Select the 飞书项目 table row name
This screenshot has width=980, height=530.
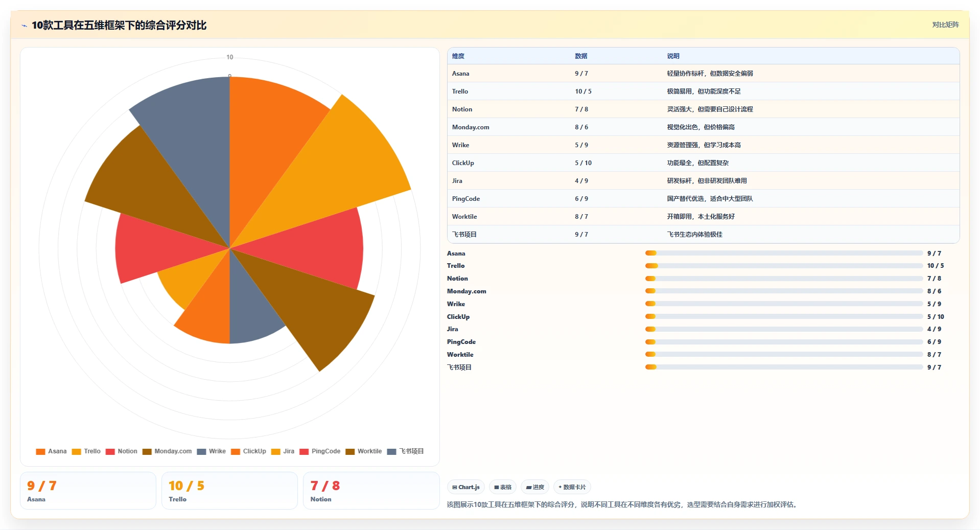(x=464, y=235)
